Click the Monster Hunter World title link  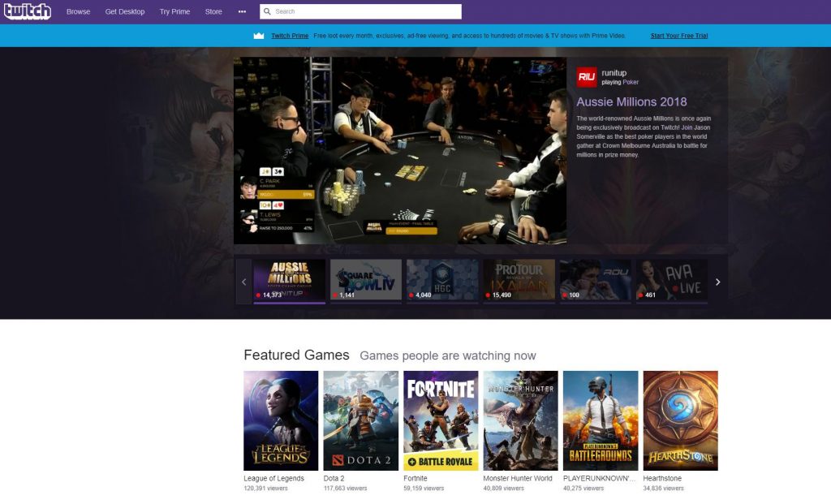pyautogui.click(x=518, y=478)
